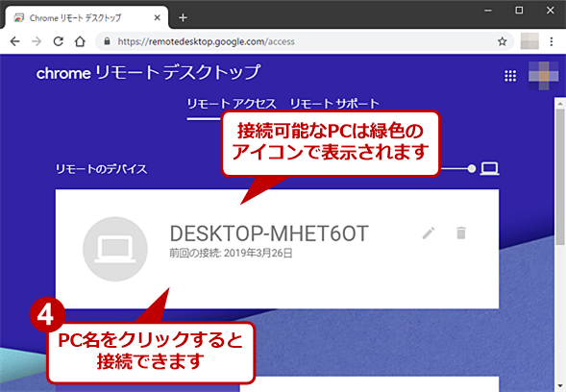
Task: Click the scrollbar up arrow
Action: 560,103
